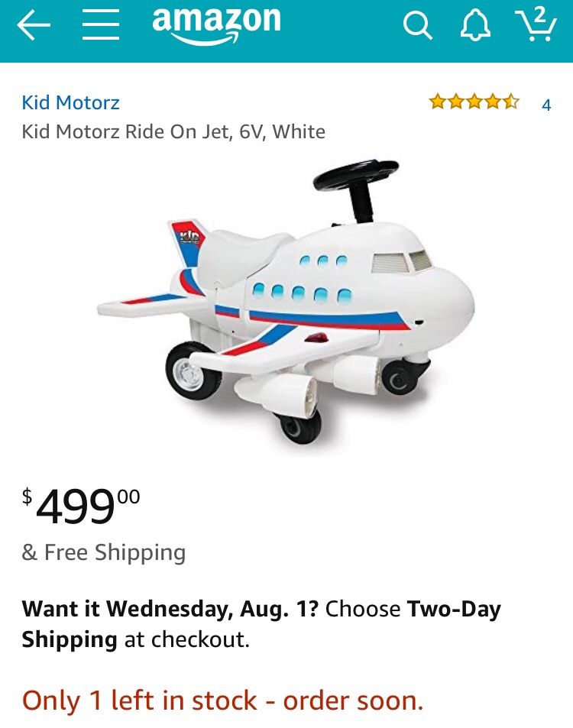
Task: Enlarge the ride-on jet product image
Action: coord(286,302)
